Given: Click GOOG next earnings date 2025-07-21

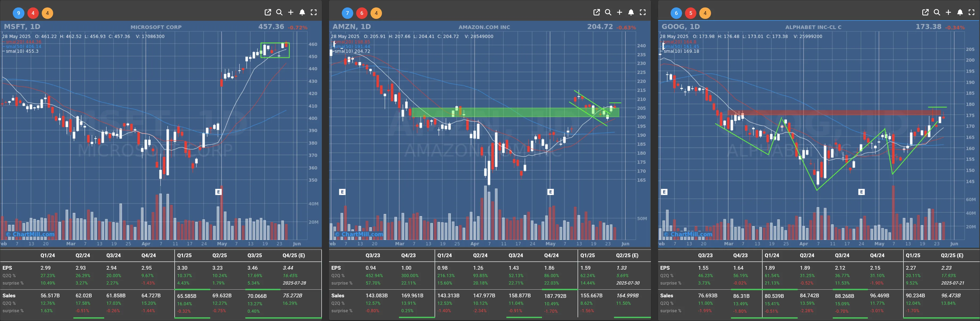Looking at the screenshot, I should pyautogui.click(x=953, y=283).
